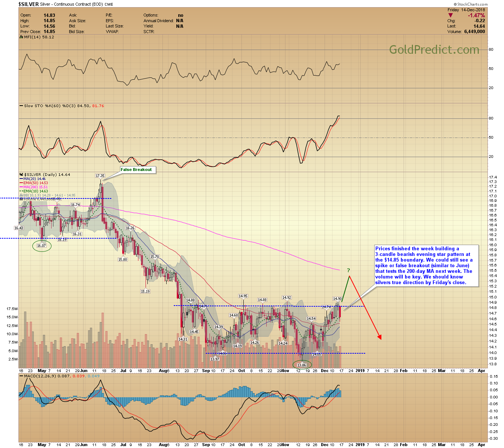
Task: Click the Chg value -0.22
Action: tap(480, 21)
